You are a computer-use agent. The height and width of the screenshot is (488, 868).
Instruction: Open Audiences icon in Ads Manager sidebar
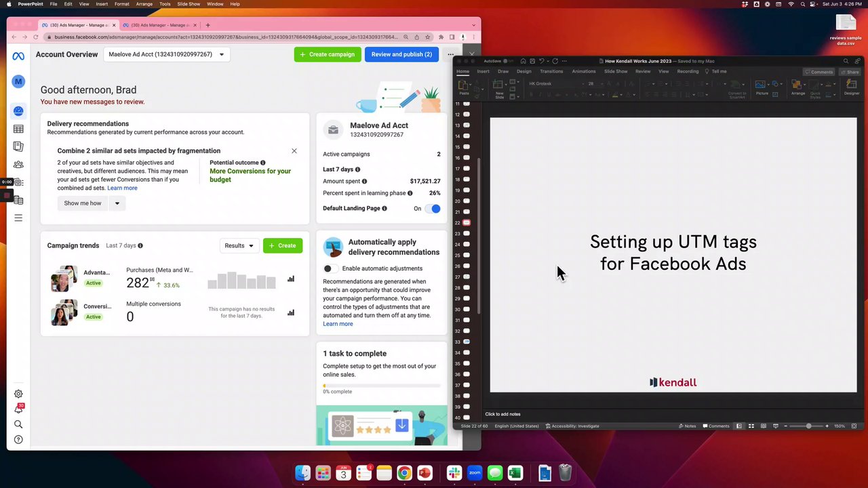pos(18,165)
